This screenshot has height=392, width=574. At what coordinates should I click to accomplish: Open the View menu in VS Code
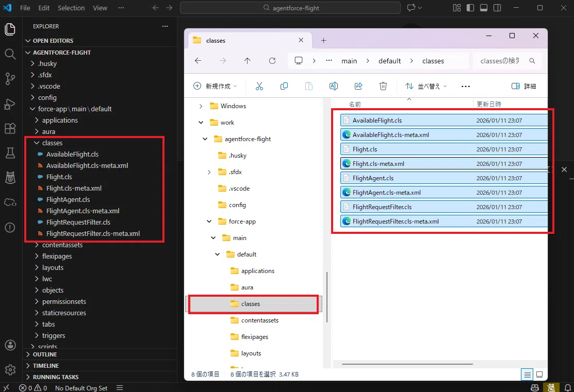[100, 8]
